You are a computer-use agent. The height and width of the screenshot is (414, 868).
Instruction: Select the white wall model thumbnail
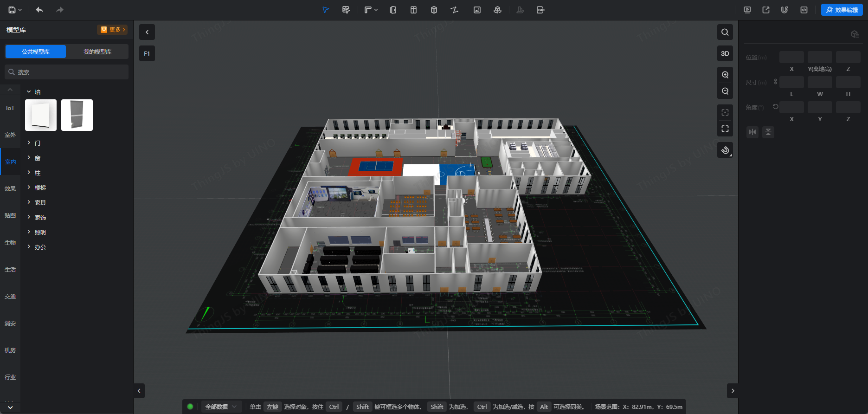point(41,115)
